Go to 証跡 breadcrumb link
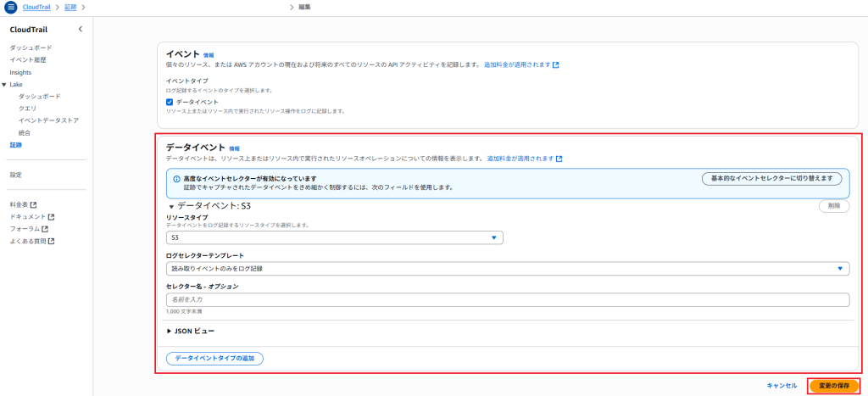Viewport: 868px width, 396px height. (70, 7)
